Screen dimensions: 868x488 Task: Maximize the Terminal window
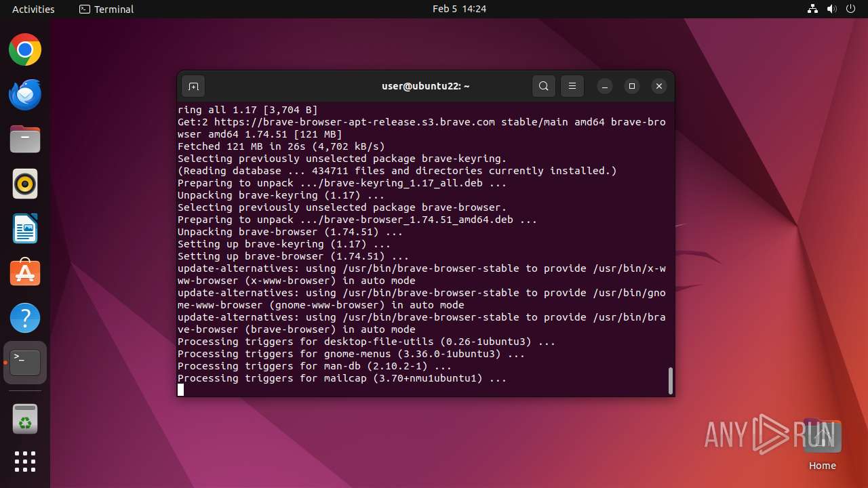632,86
